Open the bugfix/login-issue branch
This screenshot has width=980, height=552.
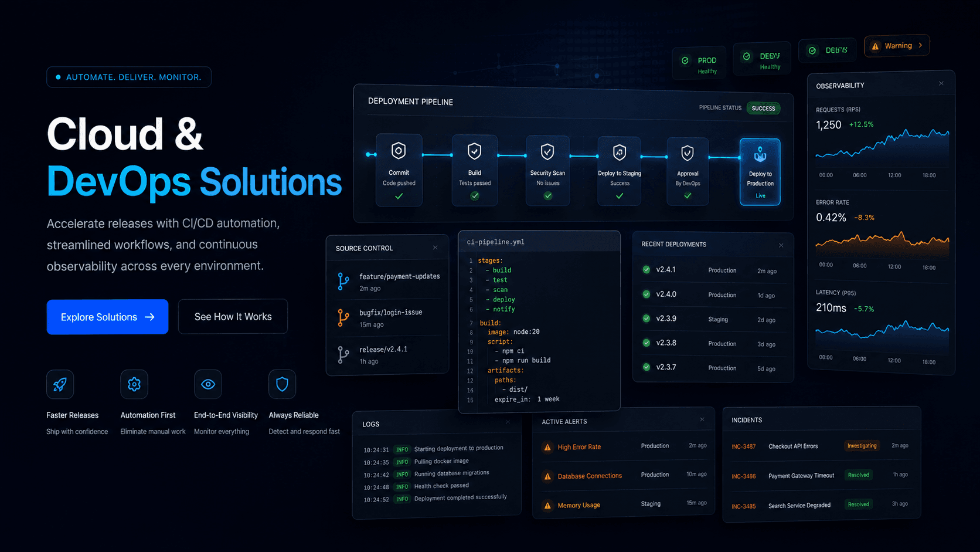[x=388, y=319]
